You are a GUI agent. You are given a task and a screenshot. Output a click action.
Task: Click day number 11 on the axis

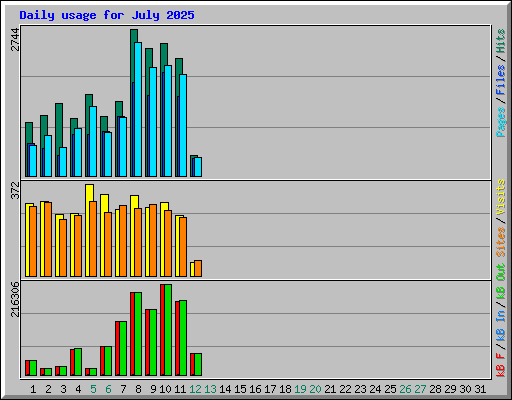[180, 389]
